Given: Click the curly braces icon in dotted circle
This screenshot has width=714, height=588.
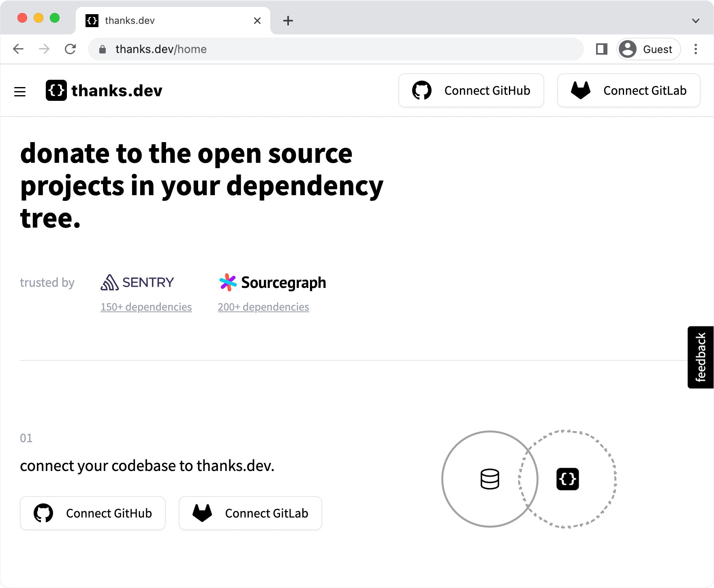Looking at the screenshot, I should point(568,479).
